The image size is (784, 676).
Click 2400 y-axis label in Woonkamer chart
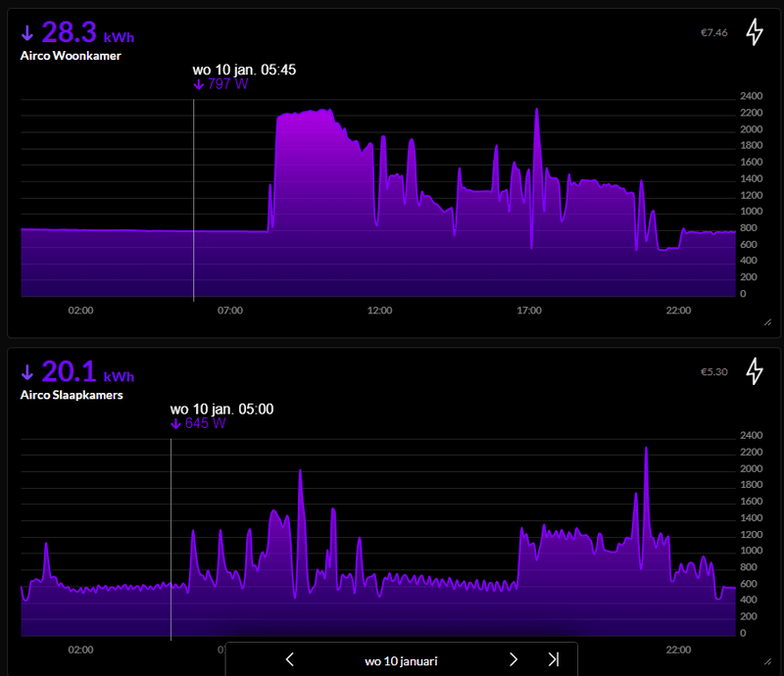tap(751, 96)
